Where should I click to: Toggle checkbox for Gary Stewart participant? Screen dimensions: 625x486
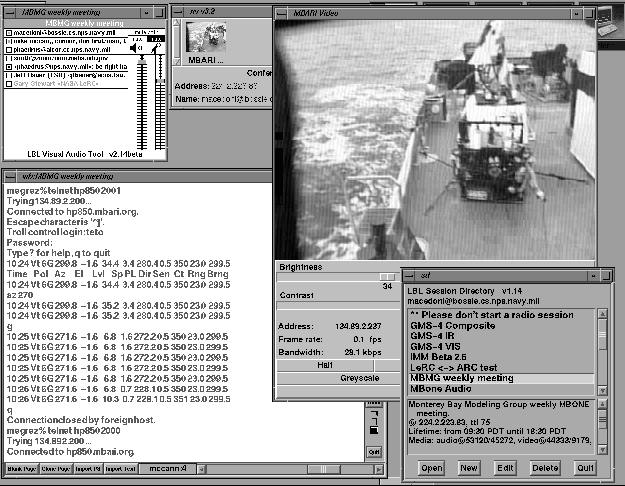point(10,82)
